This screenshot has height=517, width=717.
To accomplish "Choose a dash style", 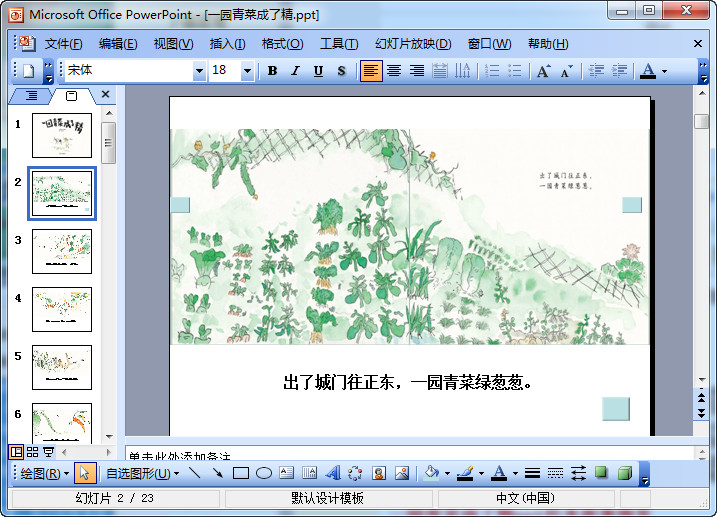I will click(555, 473).
